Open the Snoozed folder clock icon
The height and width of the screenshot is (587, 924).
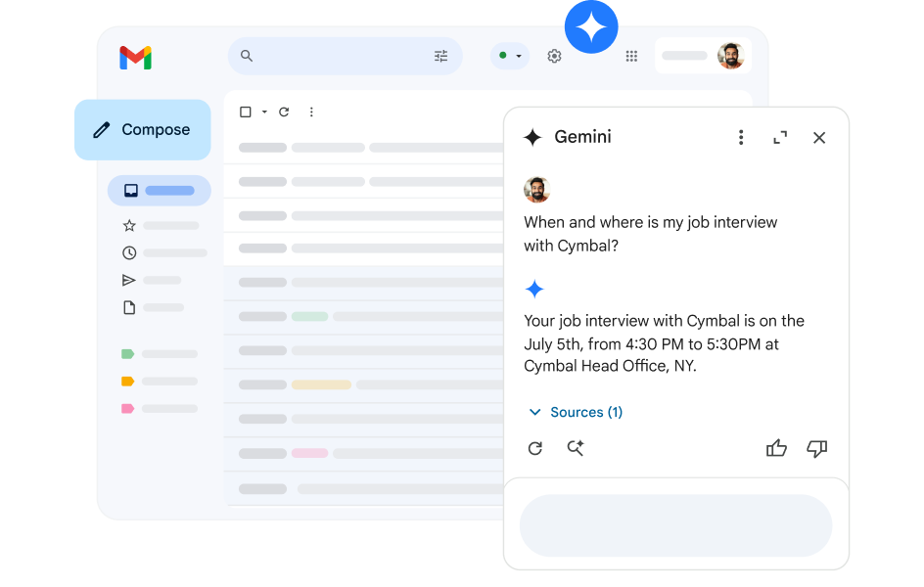pyautogui.click(x=129, y=253)
